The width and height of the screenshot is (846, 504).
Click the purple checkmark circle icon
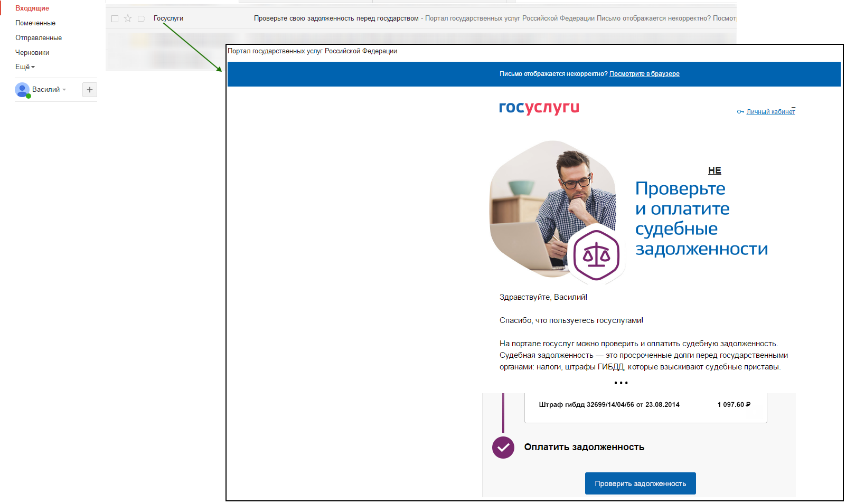click(x=503, y=448)
